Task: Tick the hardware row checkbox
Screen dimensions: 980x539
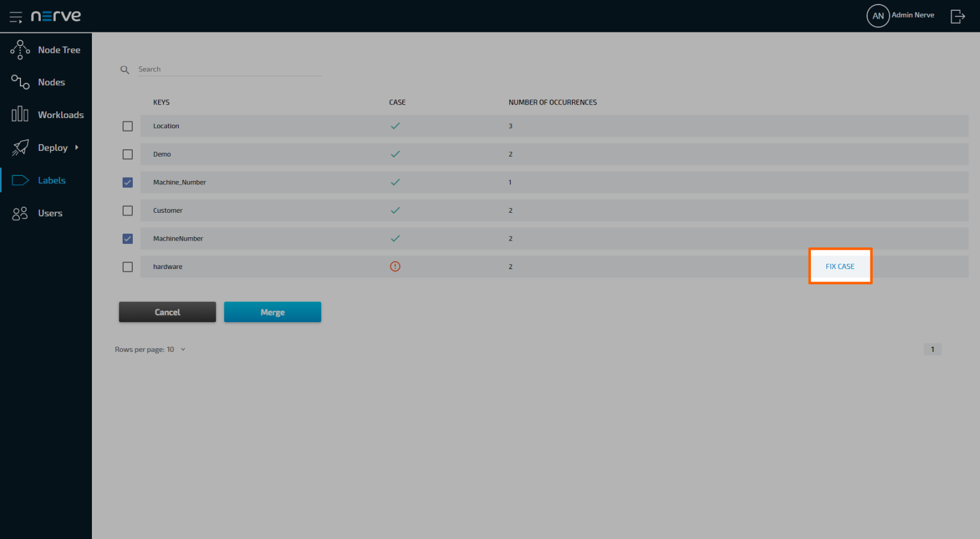Action: coord(128,267)
